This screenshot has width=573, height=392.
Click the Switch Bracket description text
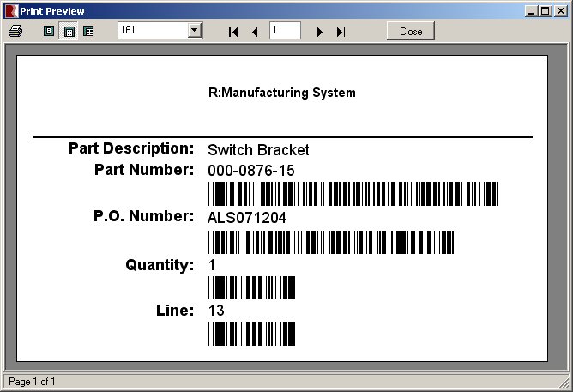[258, 150]
